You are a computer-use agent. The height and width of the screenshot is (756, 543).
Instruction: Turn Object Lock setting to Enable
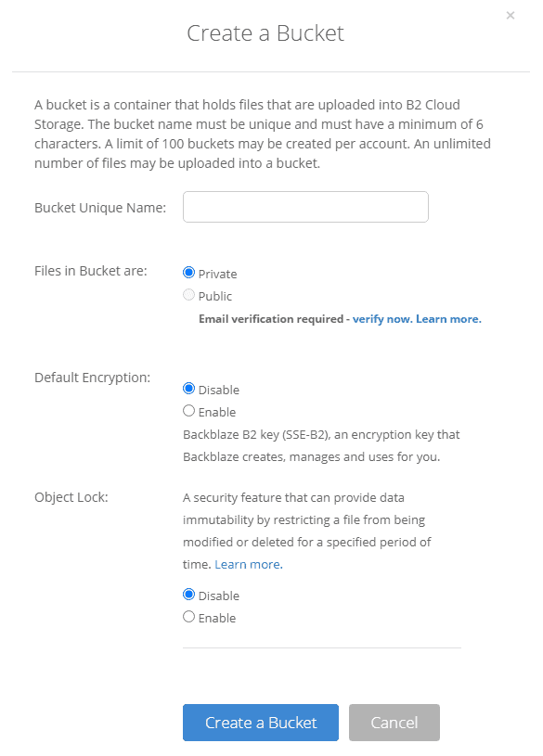(x=188, y=617)
